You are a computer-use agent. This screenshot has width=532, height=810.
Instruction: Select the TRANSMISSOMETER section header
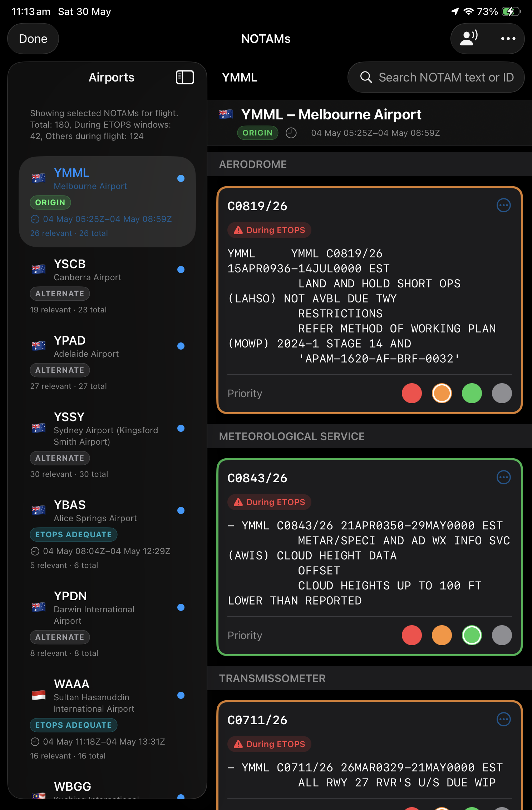click(x=370, y=678)
